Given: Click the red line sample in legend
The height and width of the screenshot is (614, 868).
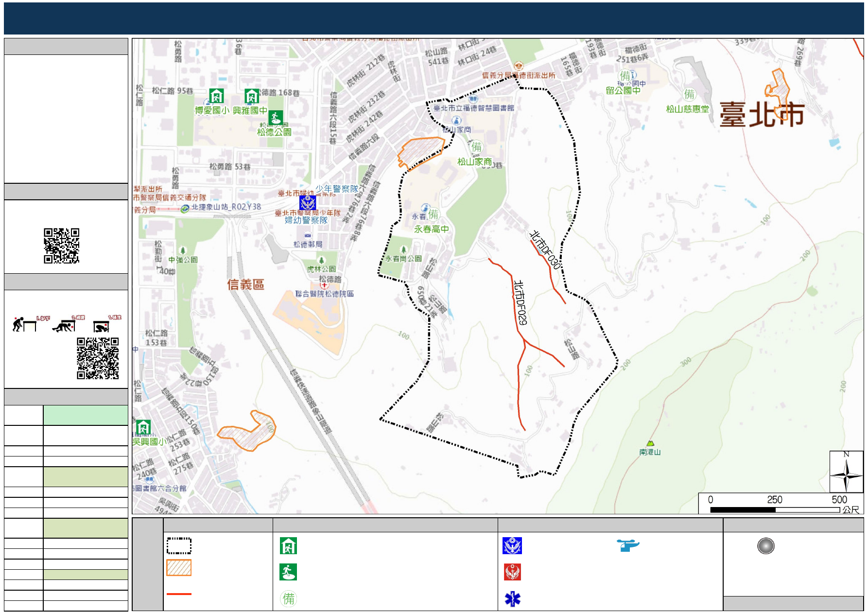Looking at the screenshot, I should [179, 594].
